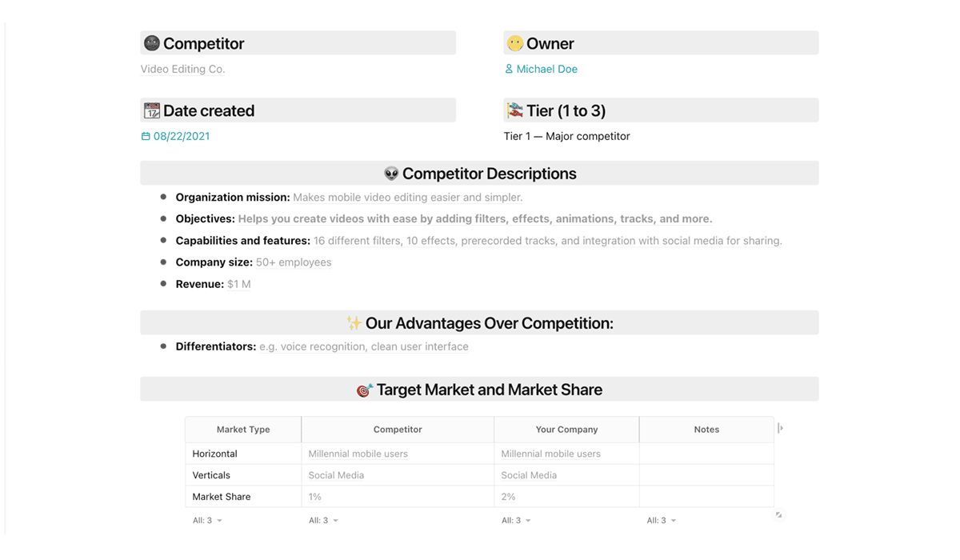Click the target emoji in Target Market heading
This screenshot has width=960, height=560.
(x=365, y=390)
